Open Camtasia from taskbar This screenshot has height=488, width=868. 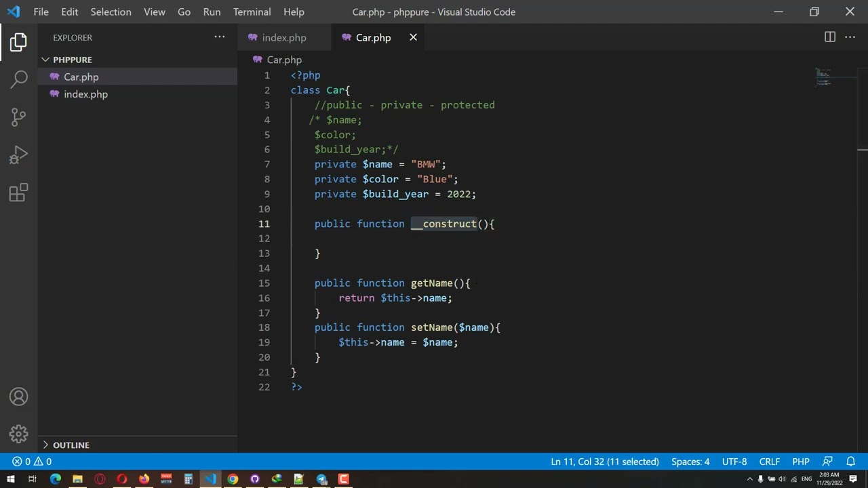pos(344,479)
